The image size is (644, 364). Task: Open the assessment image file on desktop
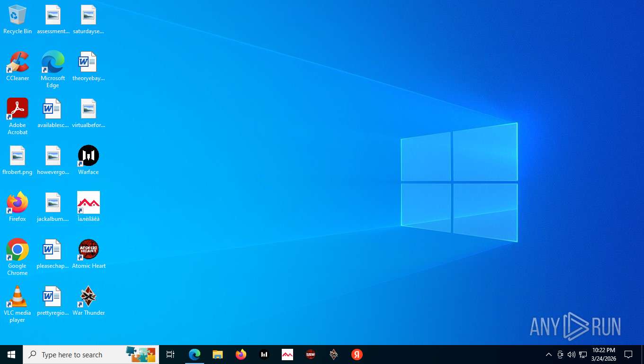[x=53, y=19]
